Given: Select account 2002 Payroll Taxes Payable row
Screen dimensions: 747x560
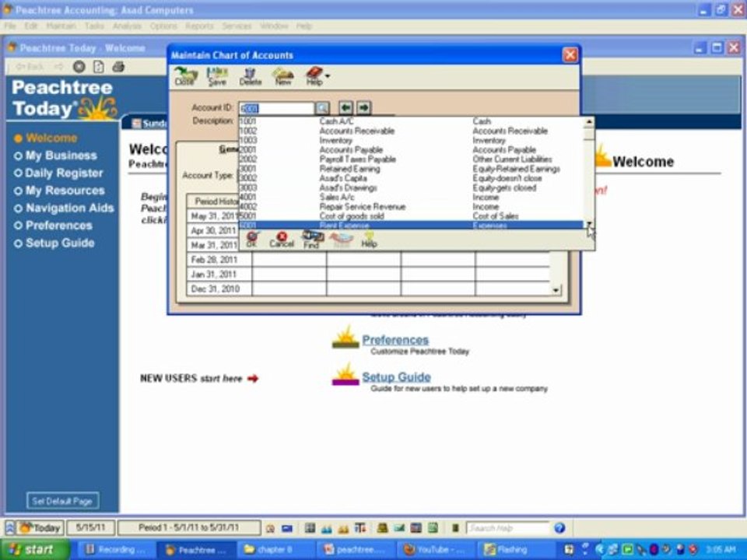Looking at the screenshot, I should (x=411, y=159).
